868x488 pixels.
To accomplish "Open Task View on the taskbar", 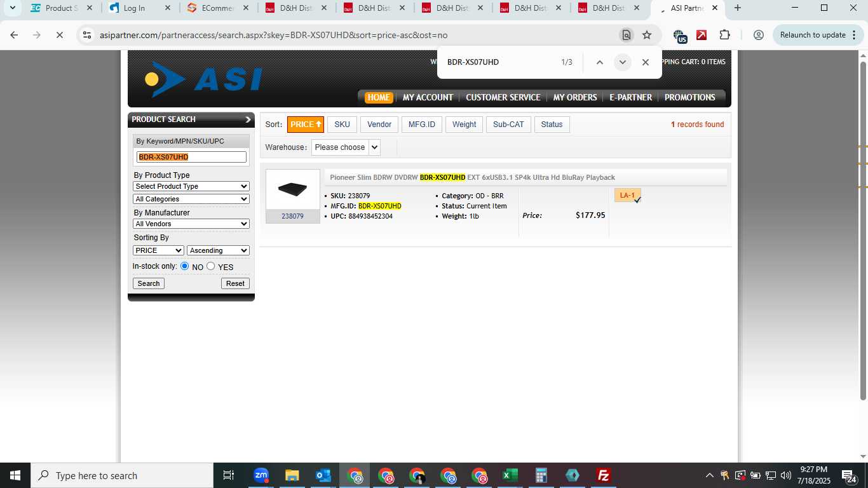I will [229, 475].
